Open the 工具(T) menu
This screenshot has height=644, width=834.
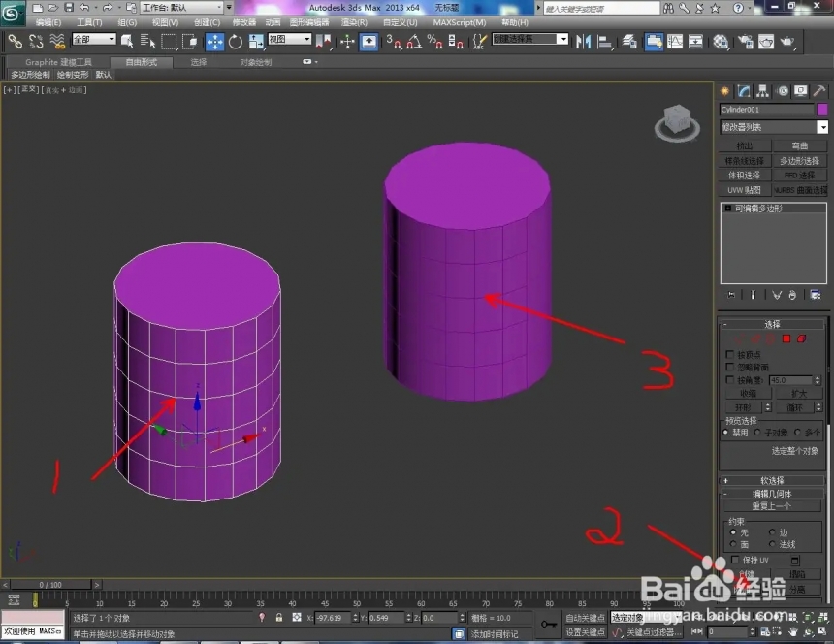click(89, 22)
